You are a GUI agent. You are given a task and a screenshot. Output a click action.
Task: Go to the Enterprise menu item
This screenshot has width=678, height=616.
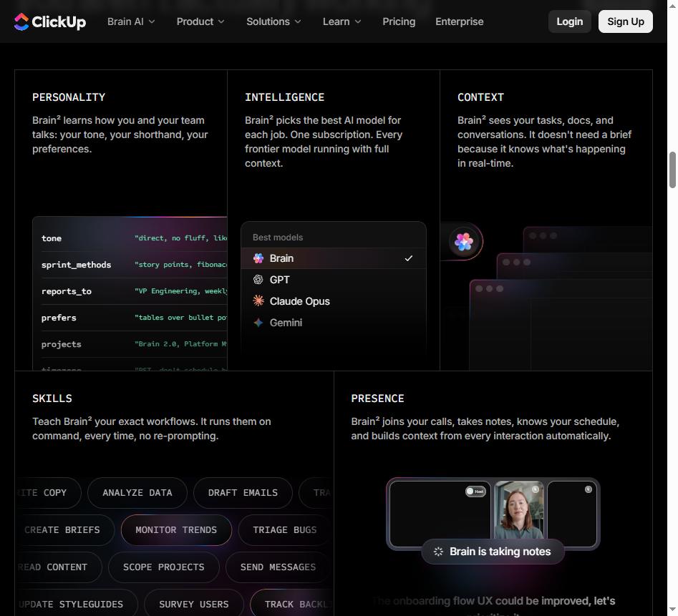(x=459, y=21)
